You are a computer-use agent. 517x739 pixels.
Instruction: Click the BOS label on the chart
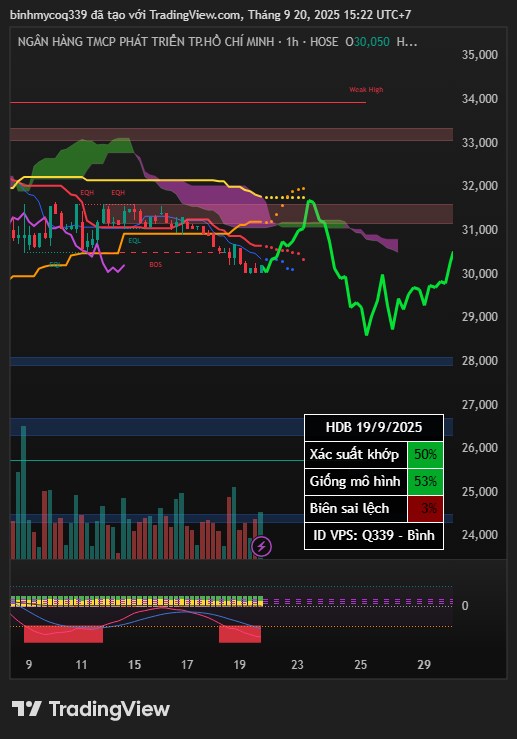(x=156, y=264)
